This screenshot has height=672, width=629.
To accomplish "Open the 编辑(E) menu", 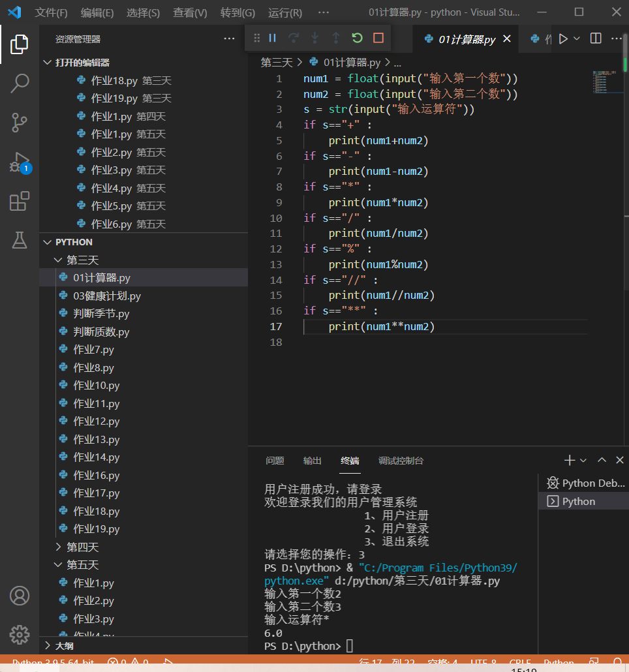I will pyautogui.click(x=97, y=13).
